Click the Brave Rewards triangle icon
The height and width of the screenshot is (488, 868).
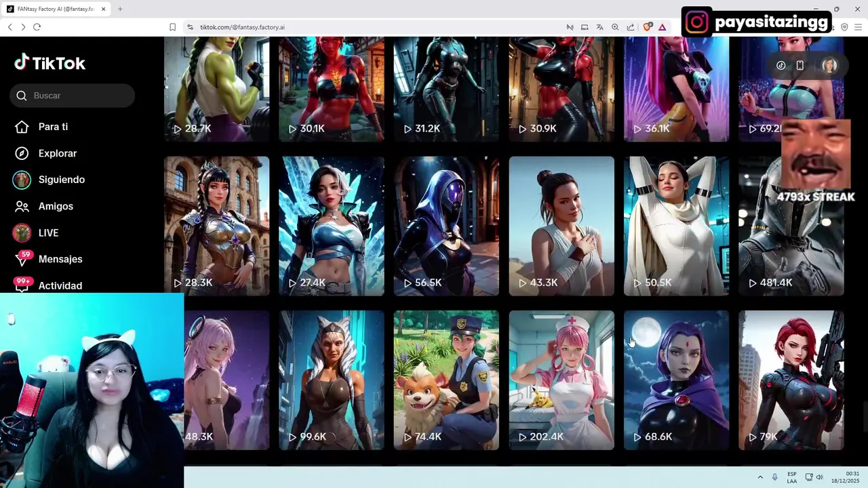coord(662,27)
